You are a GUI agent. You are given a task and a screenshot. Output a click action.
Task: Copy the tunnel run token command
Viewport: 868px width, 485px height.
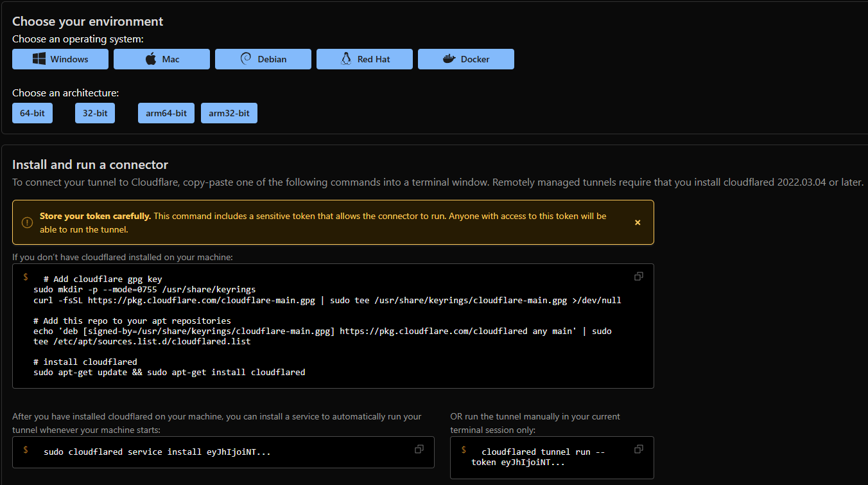pos(638,449)
